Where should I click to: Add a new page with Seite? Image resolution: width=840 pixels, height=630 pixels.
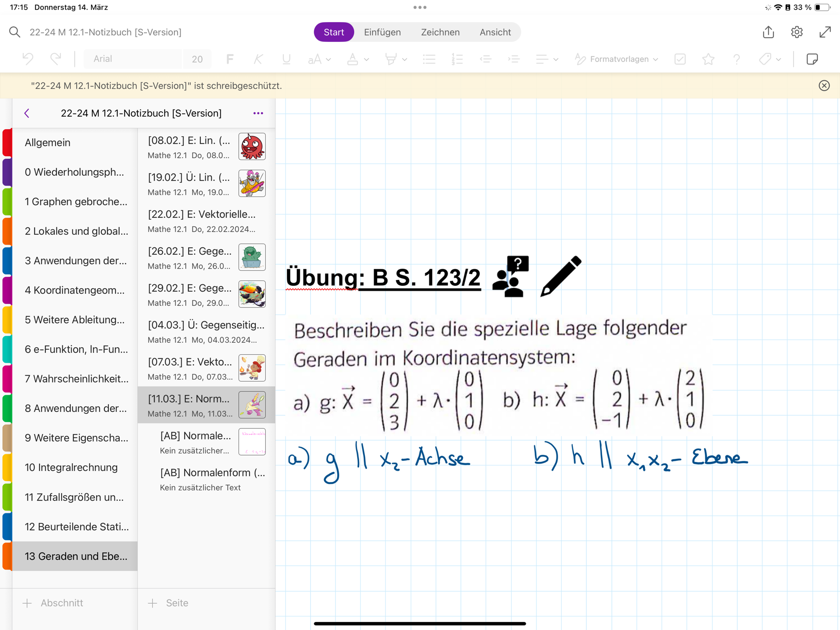click(168, 603)
